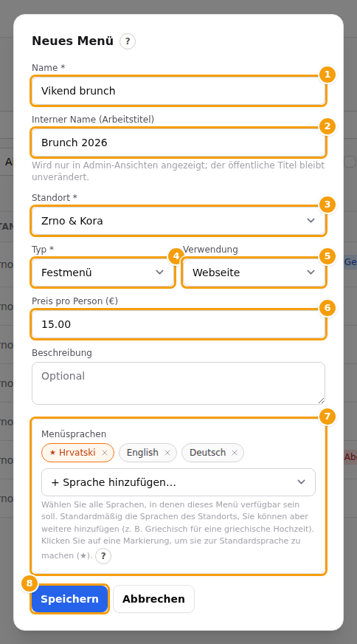Viewport: 357px width, 644px height.
Task: Click the orange step 1 badge
Action: point(327,75)
